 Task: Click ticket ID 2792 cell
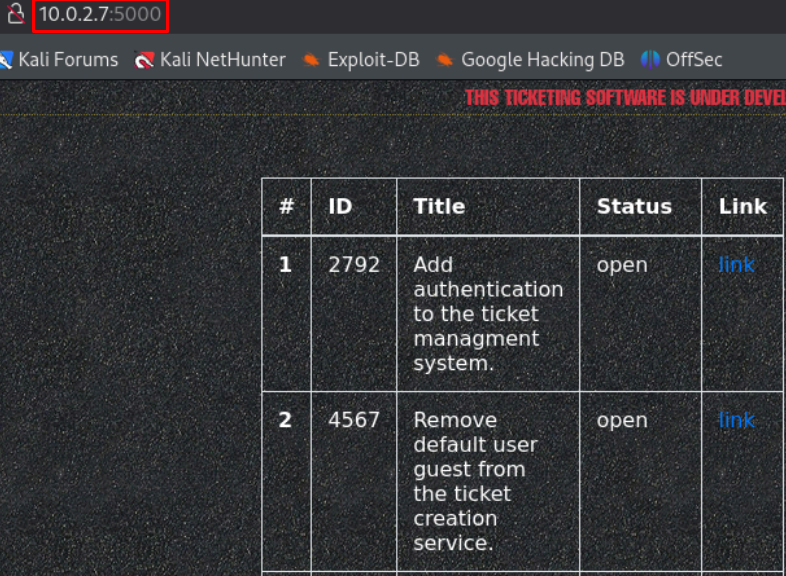(x=354, y=314)
